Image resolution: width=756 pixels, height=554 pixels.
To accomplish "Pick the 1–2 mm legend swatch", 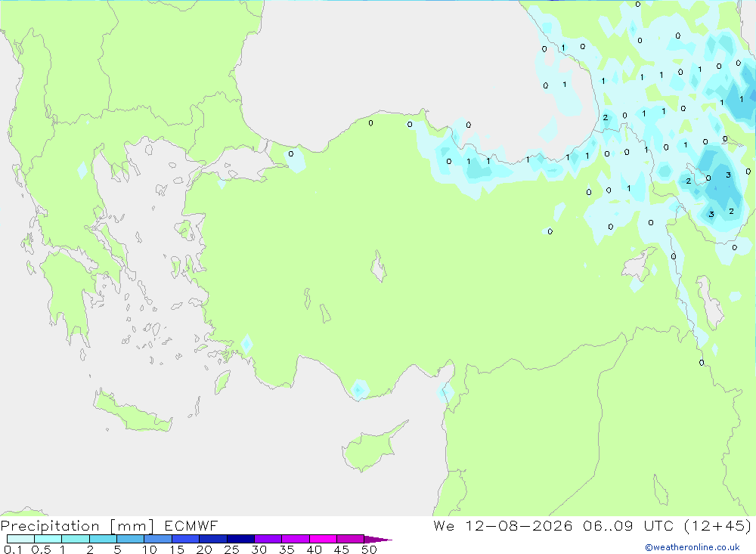I will 76,539.
